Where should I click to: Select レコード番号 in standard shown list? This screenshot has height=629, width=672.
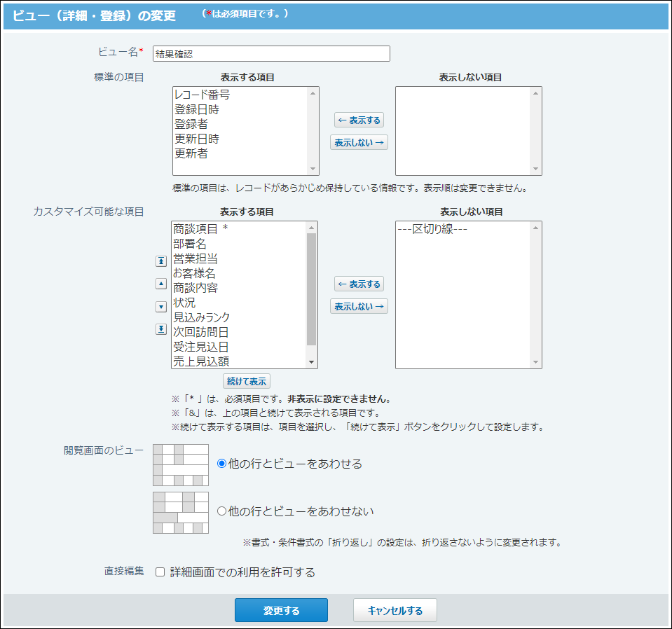pos(240,95)
